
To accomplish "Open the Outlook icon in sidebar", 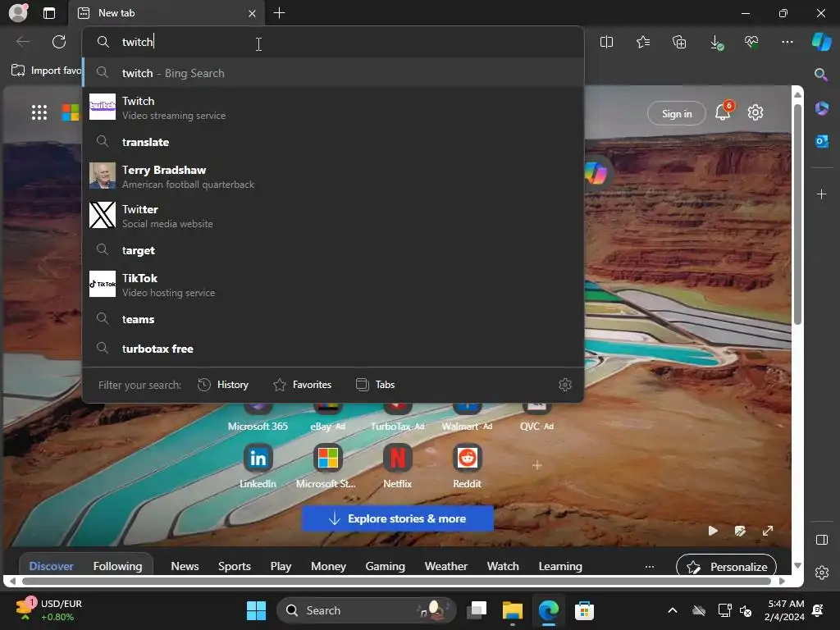I will [x=822, y=141].
